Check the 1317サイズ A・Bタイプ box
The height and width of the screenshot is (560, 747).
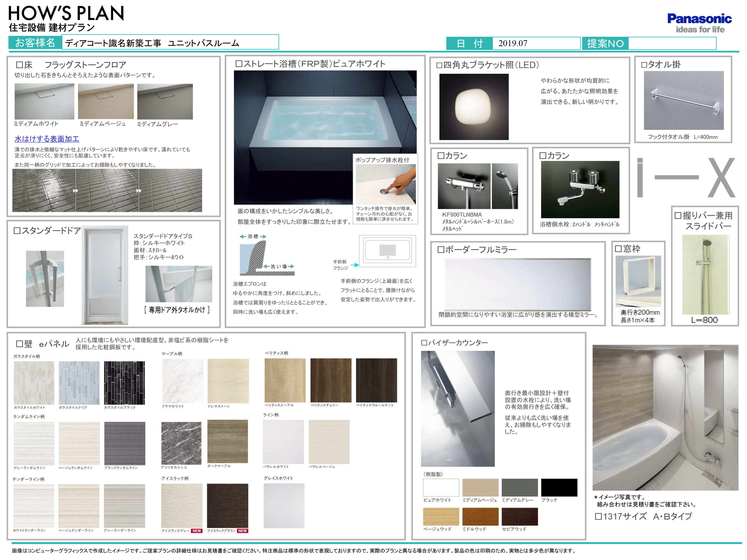coord(598,516)
